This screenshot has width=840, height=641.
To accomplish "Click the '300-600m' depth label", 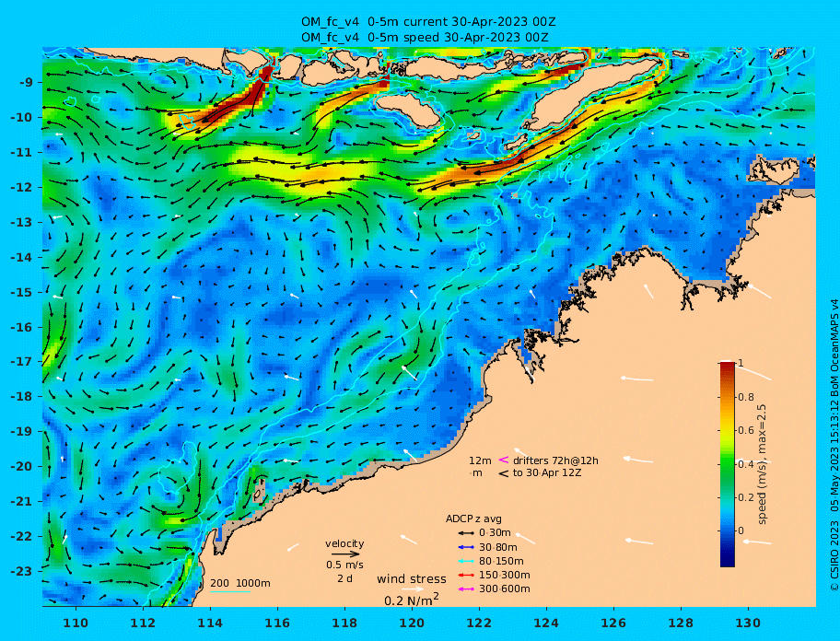I will click(x=505, y=589).
